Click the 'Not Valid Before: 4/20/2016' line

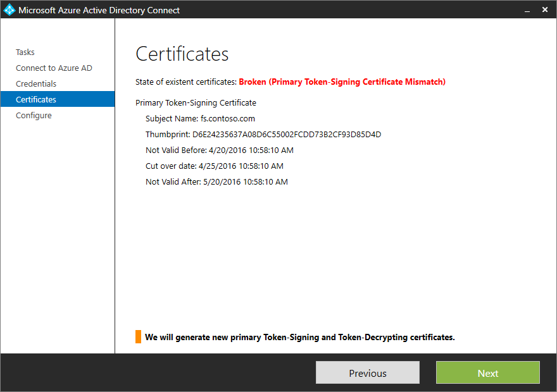(x=220, y=150)
